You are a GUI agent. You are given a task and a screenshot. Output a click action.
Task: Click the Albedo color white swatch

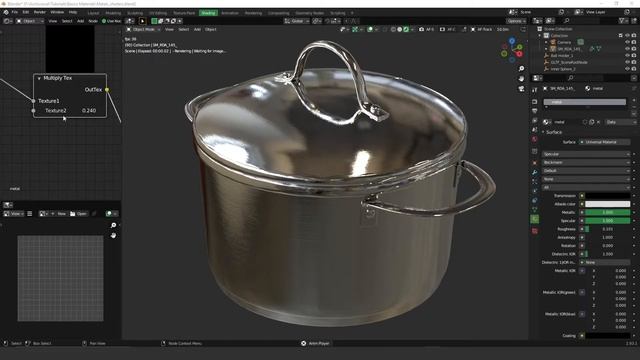point(608,204)
